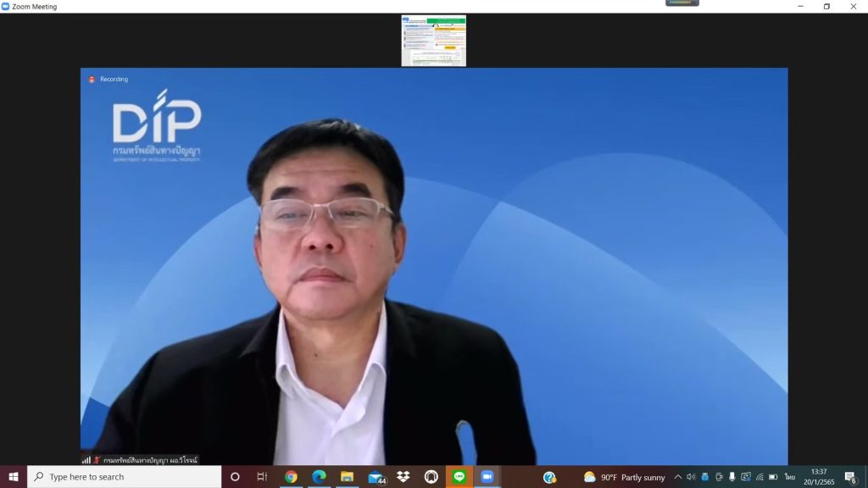Click the display-shaped tray icon beside Wi-Fi
The height and width of the screenshot is (488, 868).
point(746,477)
